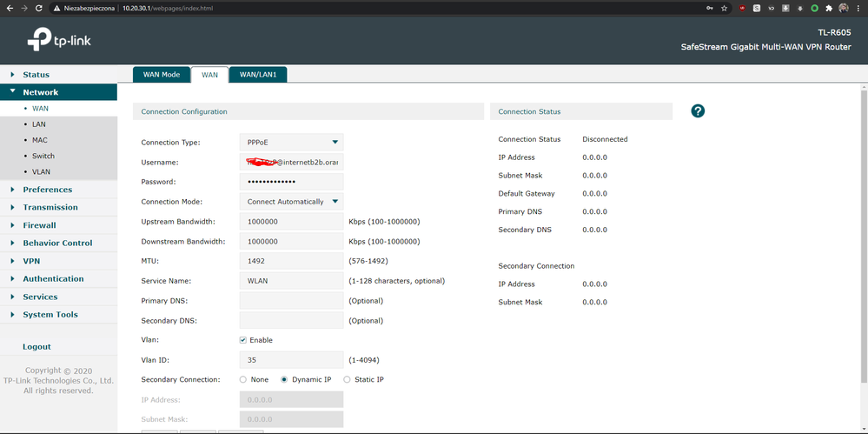
Task: Go back using the browser back arrow
Action: [x=8, y=8]
